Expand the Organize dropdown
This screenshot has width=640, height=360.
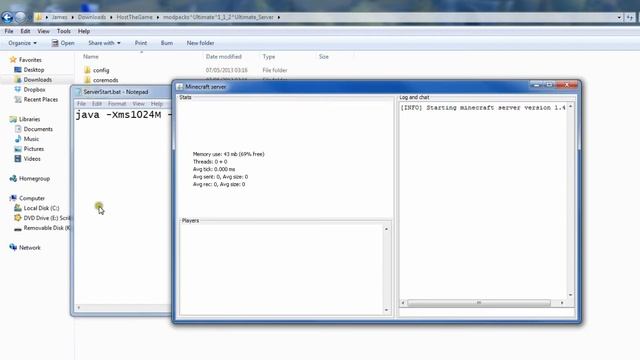[22, 43]
